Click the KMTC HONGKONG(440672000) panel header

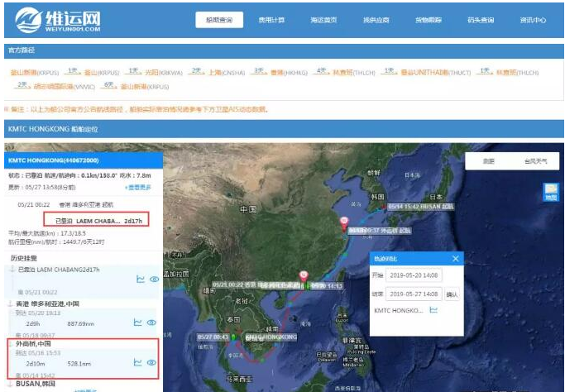pyautogui.click(x=84, y=160)
